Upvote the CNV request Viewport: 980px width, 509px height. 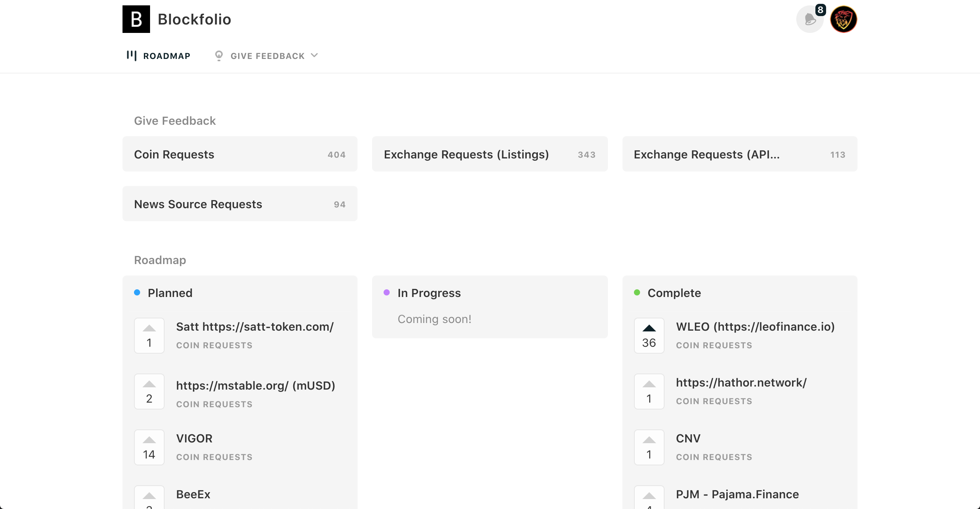[649, 447]
